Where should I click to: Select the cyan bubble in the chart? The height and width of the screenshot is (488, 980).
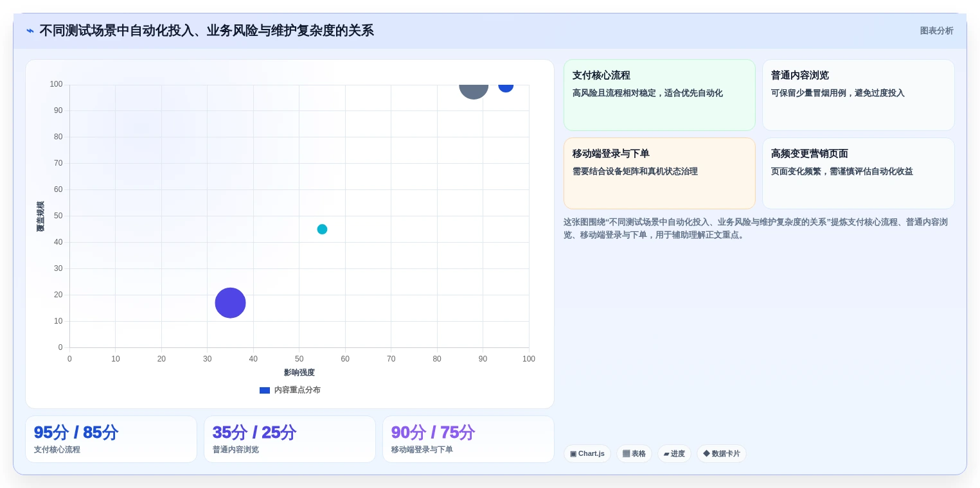tap(322, 229)
